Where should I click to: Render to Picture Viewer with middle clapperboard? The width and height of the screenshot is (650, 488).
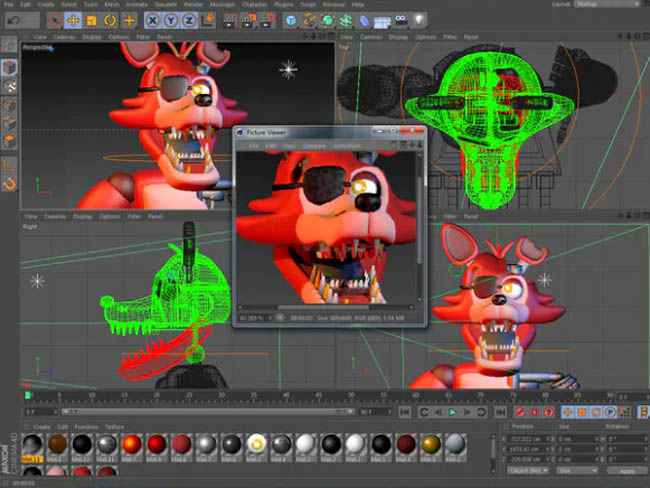[248, 21]
